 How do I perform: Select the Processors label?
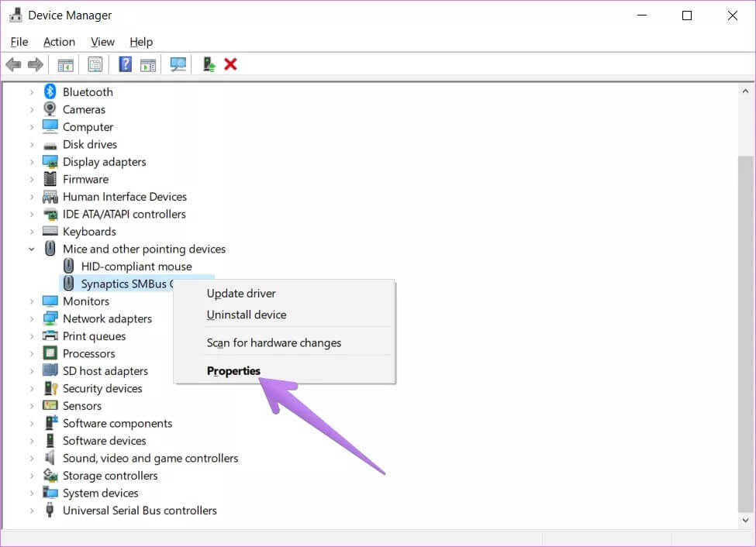88,353
